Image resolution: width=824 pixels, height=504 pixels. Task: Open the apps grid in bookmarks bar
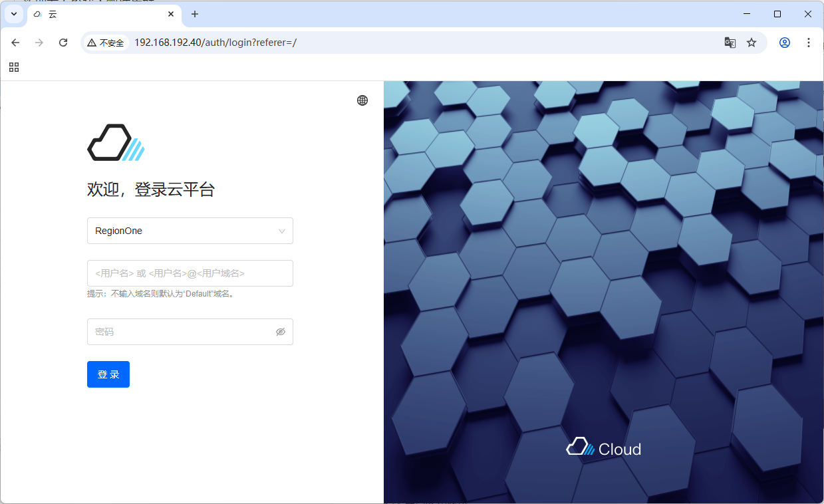click(14, 67)
